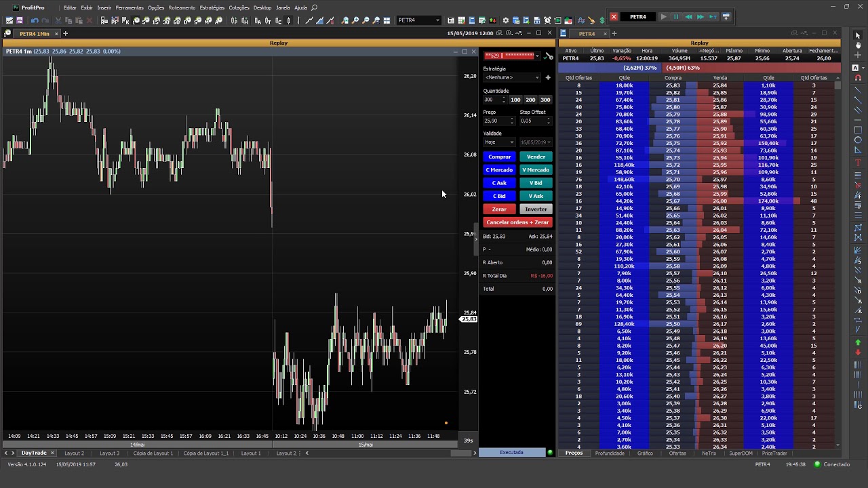Open settings gear icon in the toolbar
The width and height of the screenshot is (868, 488).
(x=505, y=20)
